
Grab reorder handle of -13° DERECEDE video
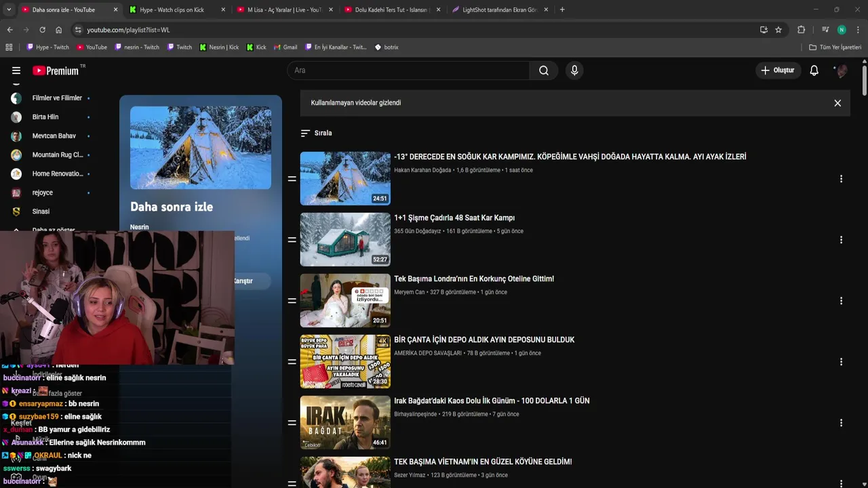(x=292, y=179)
